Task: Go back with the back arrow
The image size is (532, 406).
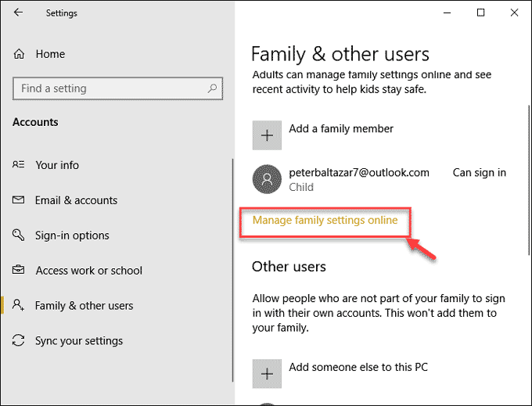Action: [x=18, y=13]
